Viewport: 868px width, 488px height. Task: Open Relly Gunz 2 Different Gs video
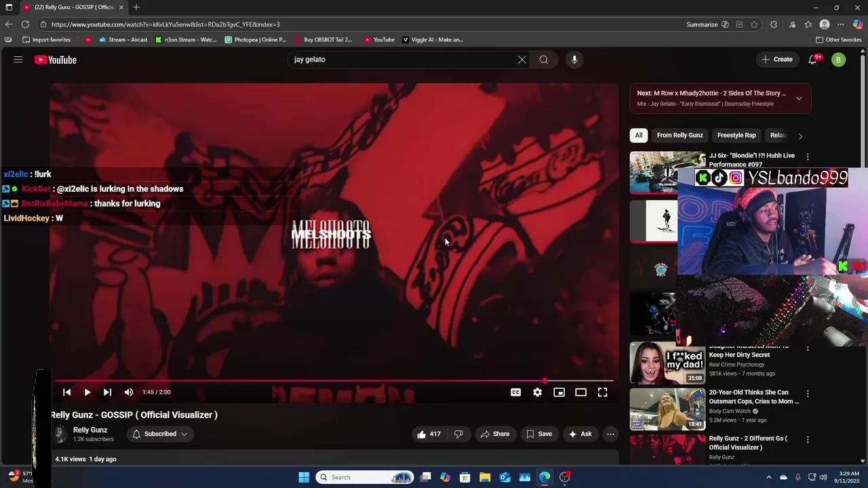[x=748, y=443]
